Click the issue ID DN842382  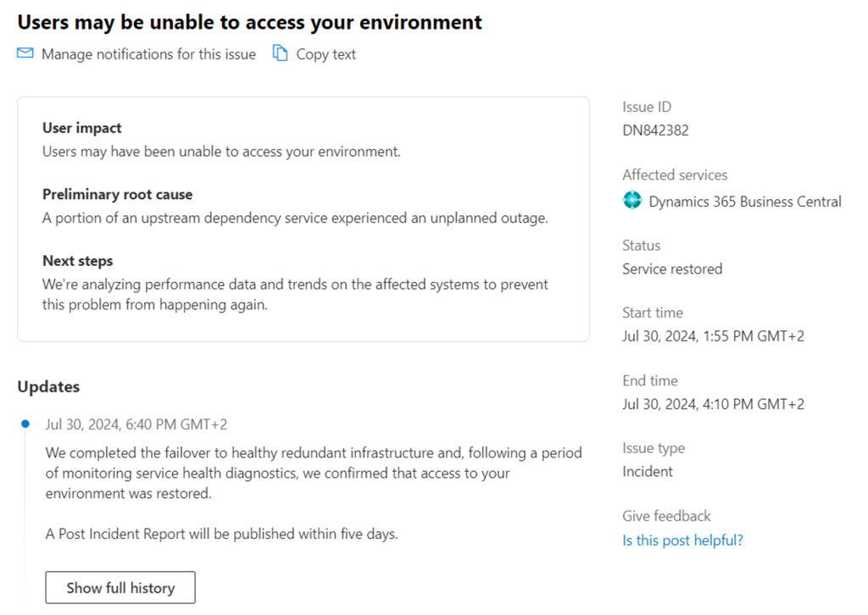point(655,130)
